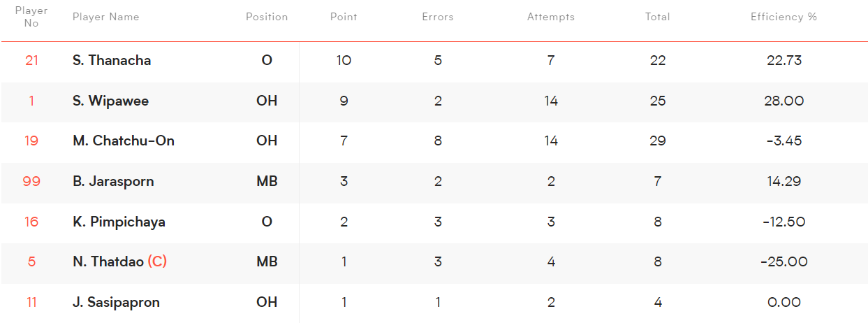Open K. Pimpichaya player entry
The image size is (868, 323).
(119, 222)
